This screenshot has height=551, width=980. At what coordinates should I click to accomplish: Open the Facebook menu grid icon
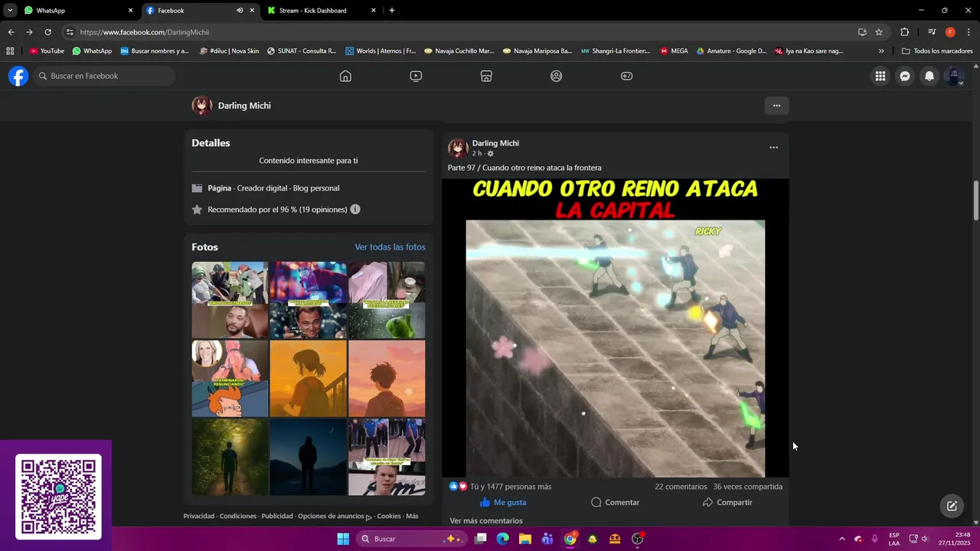880,76
